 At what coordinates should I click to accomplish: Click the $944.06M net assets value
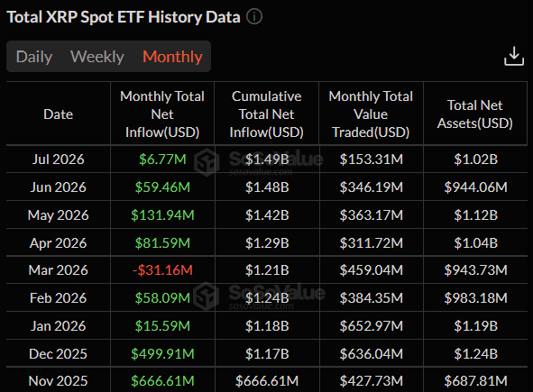tap(475, 187)
